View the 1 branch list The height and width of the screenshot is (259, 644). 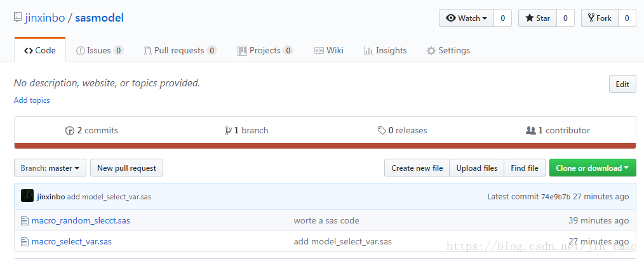(247, 131)
